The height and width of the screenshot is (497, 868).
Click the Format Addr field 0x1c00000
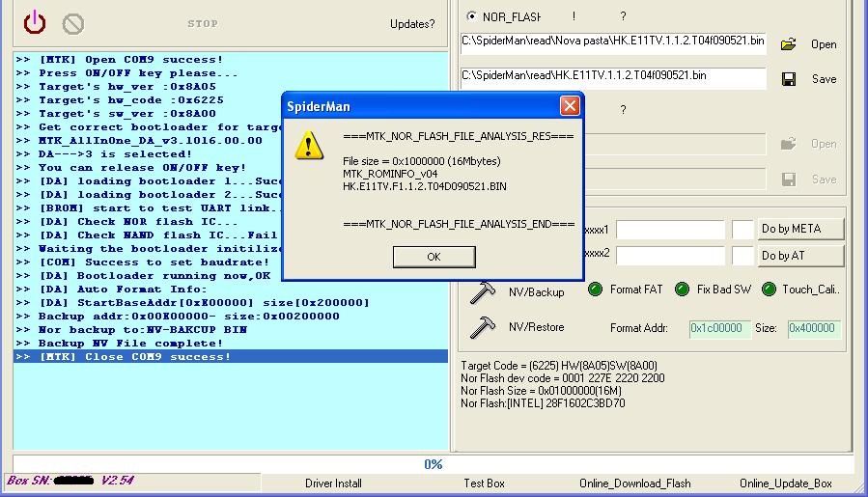(x=719, y=328)
